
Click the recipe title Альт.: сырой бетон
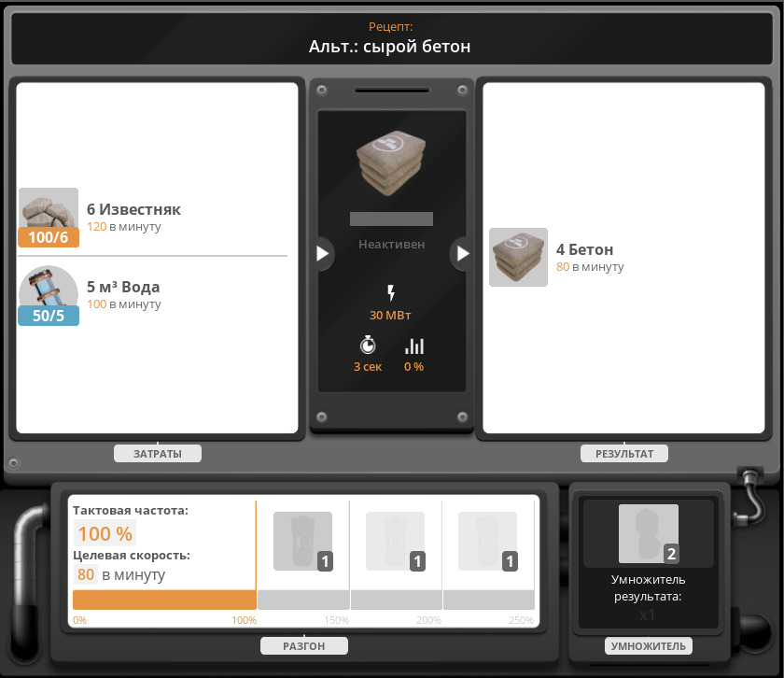click(x=389, y=47)
